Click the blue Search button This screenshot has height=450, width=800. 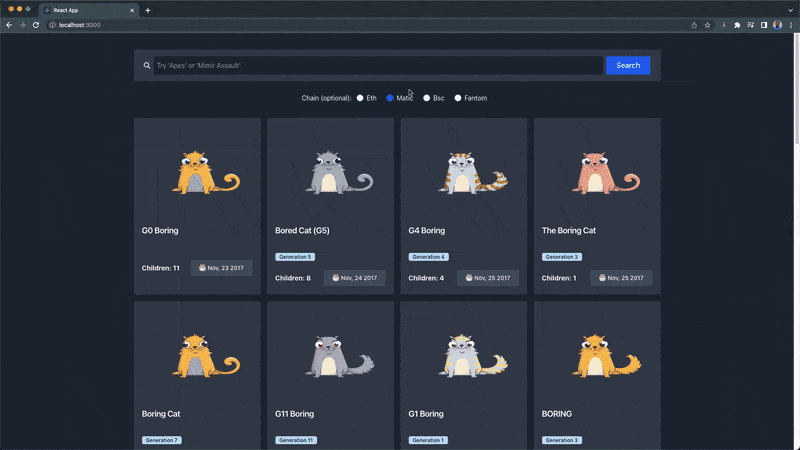(x=628, y=65)
